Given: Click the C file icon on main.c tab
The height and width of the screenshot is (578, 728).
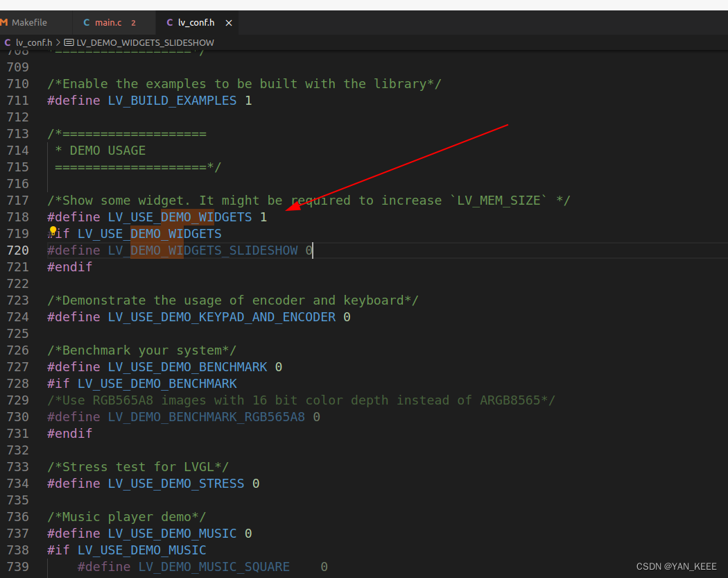Looking at the screenshot, I should coord(87,22).
